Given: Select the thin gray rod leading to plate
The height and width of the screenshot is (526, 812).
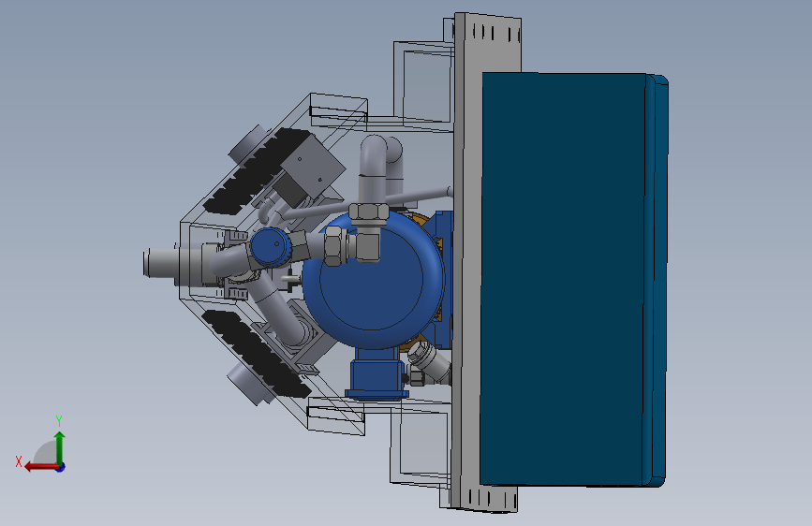Looking at the screenshot, I should pos(368,203).
